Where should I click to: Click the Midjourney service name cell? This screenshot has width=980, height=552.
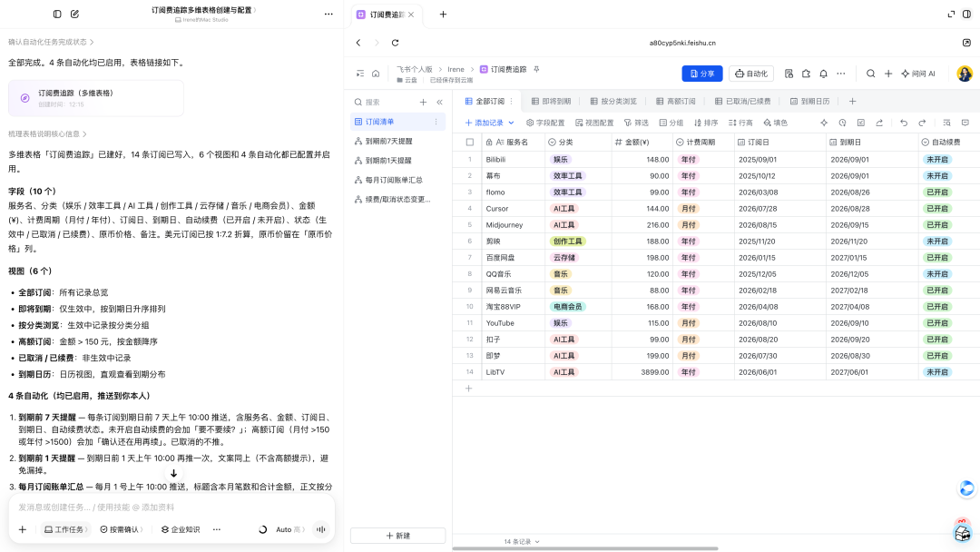coord(513,225)
